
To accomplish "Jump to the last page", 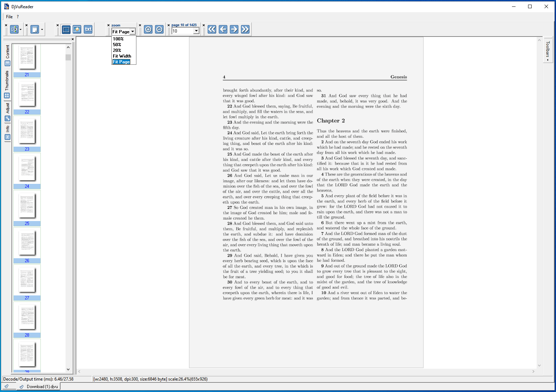I will point(245,29).
